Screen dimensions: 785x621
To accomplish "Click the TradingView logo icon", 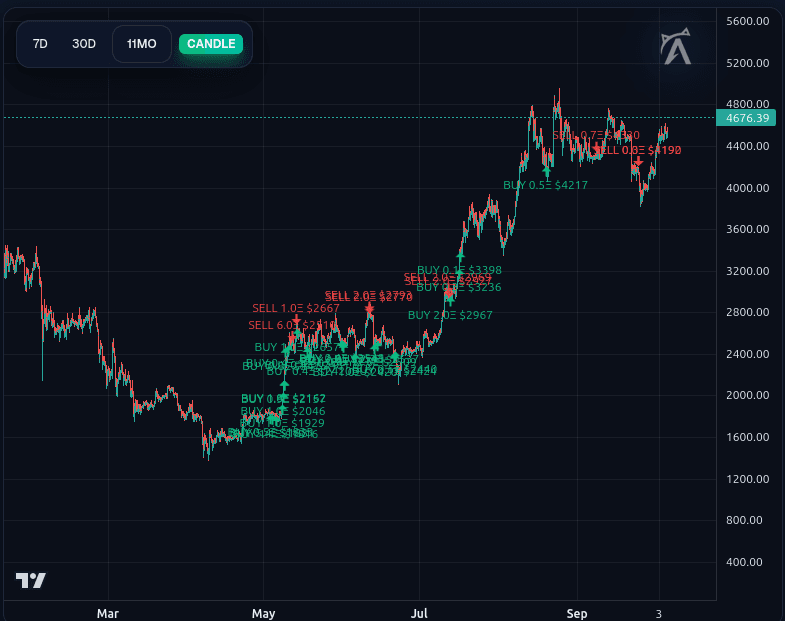I will tap(31, 580).
